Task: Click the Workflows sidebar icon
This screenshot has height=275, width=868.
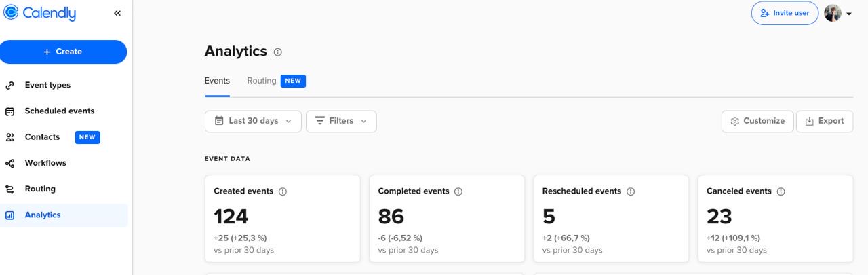Action: (x=10, y=163)
